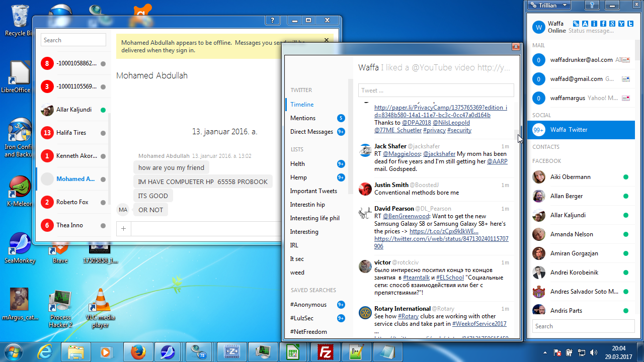Select Allar Kaljundi in chat window list
The width and height of the screenshot is (644, 362).
(73, 110)
